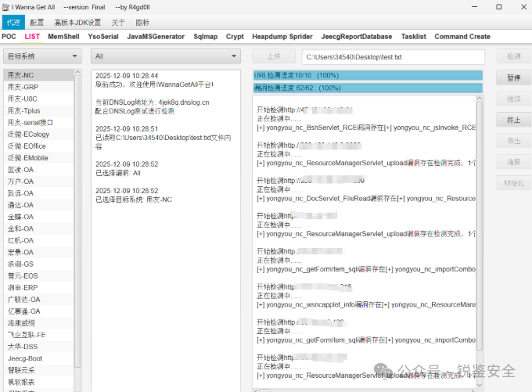The image size is (532, 392).
Task: Open the 代理 menu
Action: pos(14,23)
